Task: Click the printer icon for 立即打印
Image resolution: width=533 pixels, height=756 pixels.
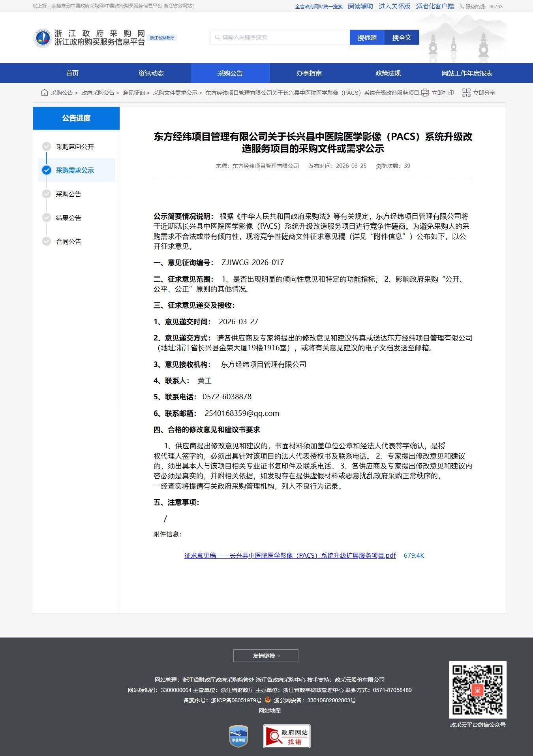Action: [x=425, y=93]
